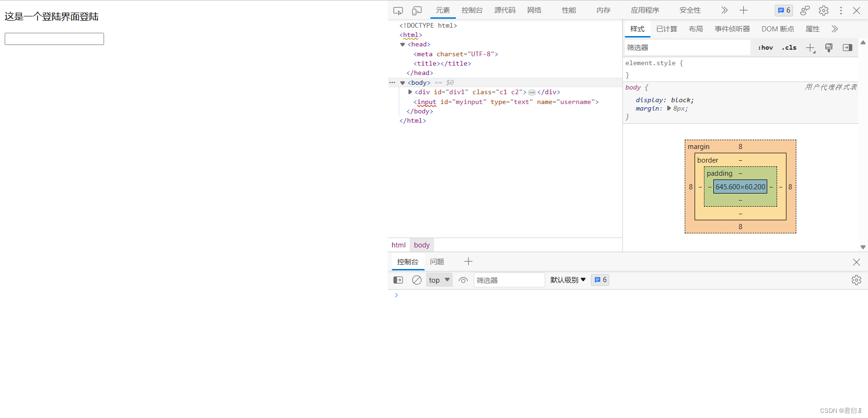Open the DevTools customize three-dot menu
The height and width of the screenshot is (418, 868).
(x=841, y=10)
